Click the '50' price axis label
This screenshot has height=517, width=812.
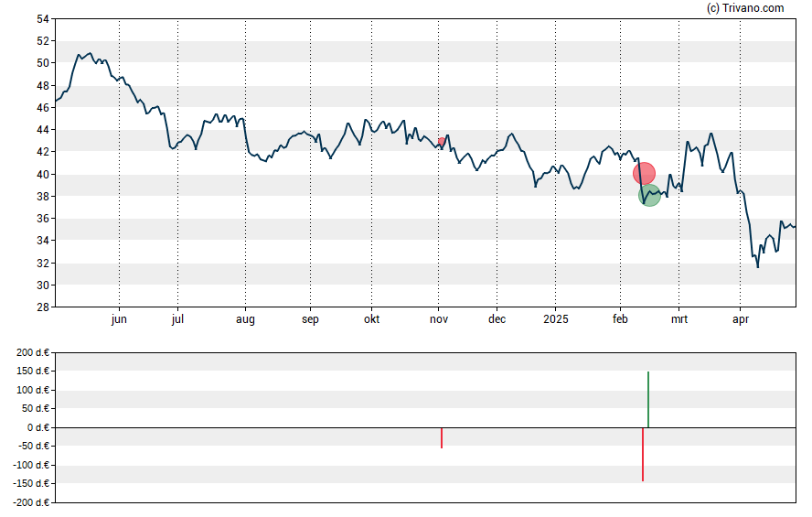tap(43, 63)
